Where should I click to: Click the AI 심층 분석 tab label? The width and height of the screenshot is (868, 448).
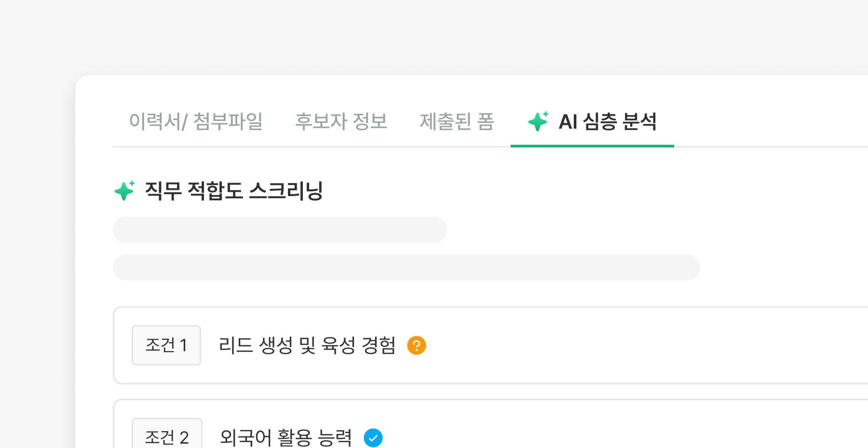coord(608,121)
